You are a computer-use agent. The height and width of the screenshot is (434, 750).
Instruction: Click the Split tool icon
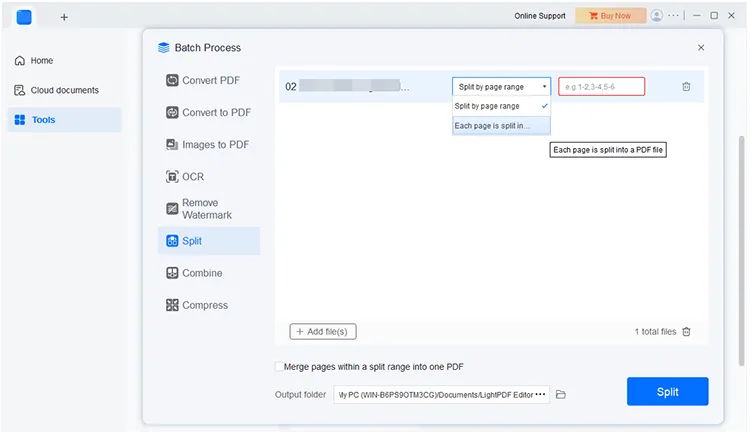click(x=172, y=241)
